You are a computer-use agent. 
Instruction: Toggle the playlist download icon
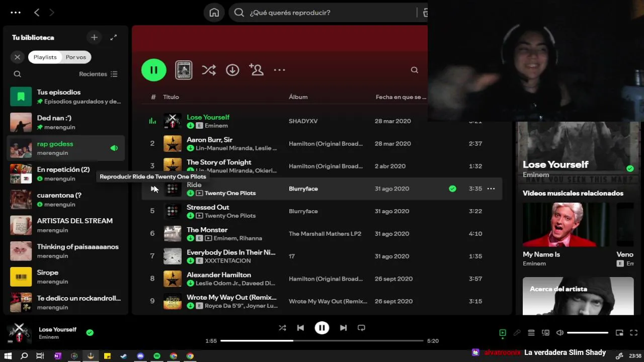pyautogui.click(x=232, y=70)
